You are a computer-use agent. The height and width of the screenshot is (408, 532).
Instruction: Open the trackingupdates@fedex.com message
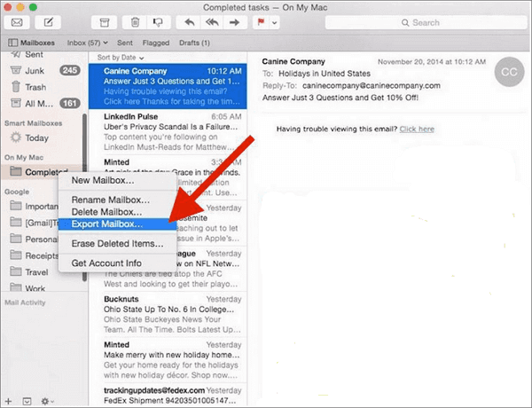[168, 395]
